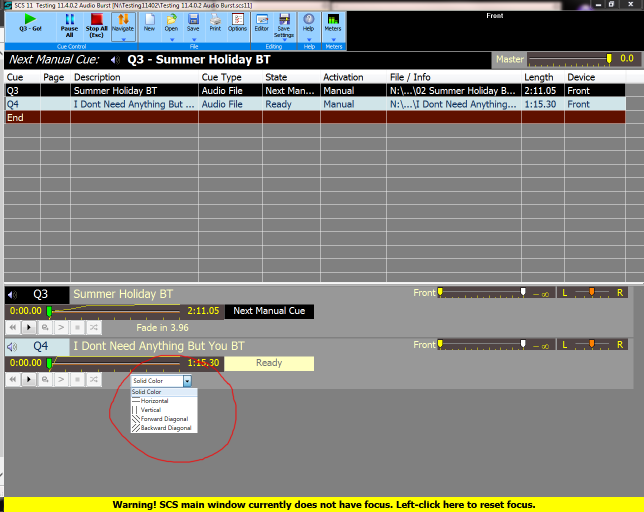
Task: Click the Q3 - Go! button
Action: (30, 23)
